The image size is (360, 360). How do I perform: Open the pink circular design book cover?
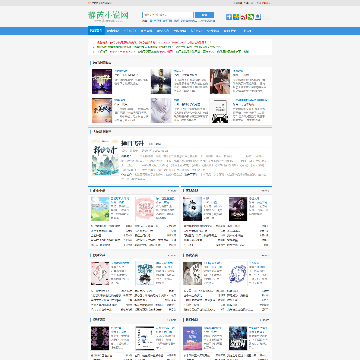(145, 209)
